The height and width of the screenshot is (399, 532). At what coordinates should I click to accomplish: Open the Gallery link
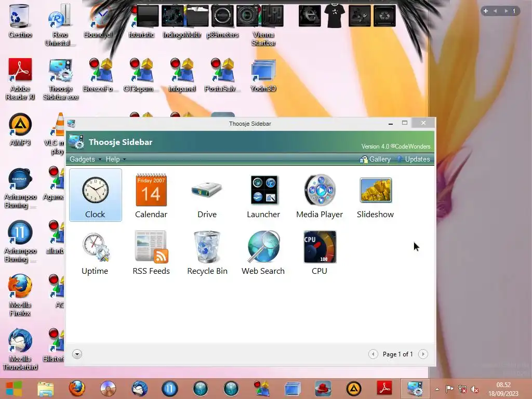(375, 159)
